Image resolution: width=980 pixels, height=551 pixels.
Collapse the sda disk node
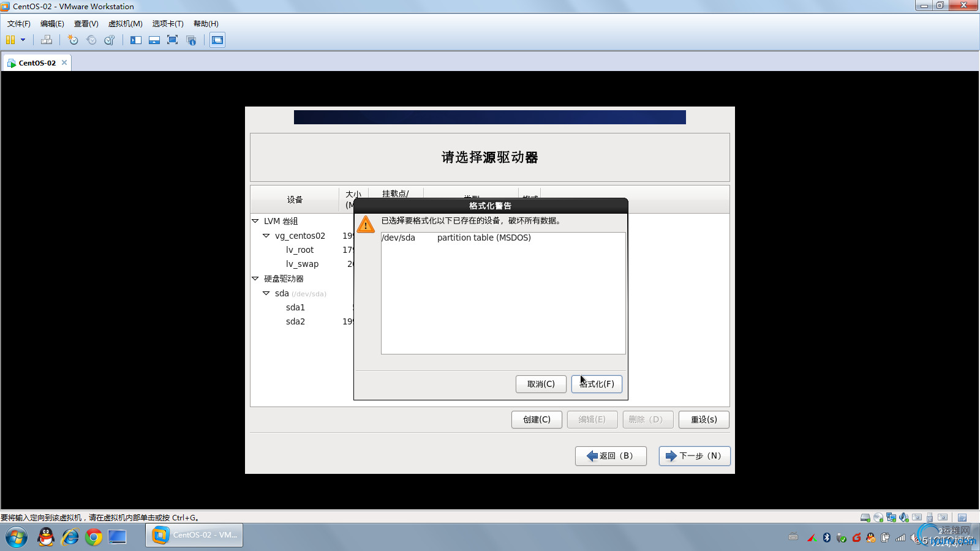pyautogui.click(x=266, y=293)
